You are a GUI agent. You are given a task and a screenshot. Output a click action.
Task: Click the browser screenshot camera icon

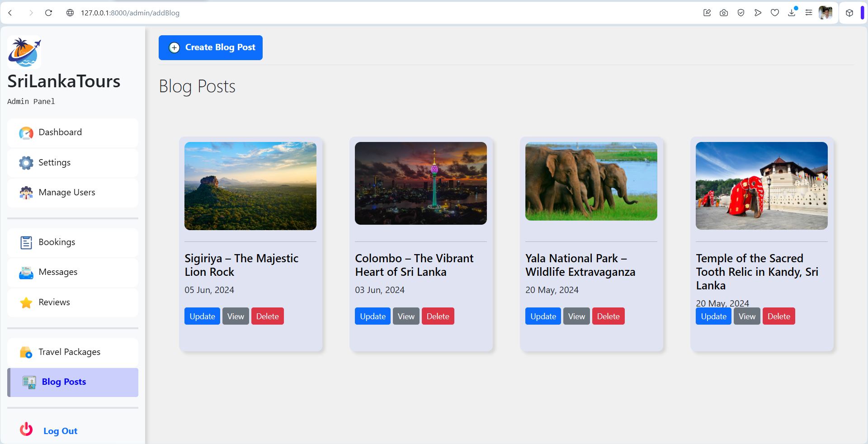coord(724,13)
